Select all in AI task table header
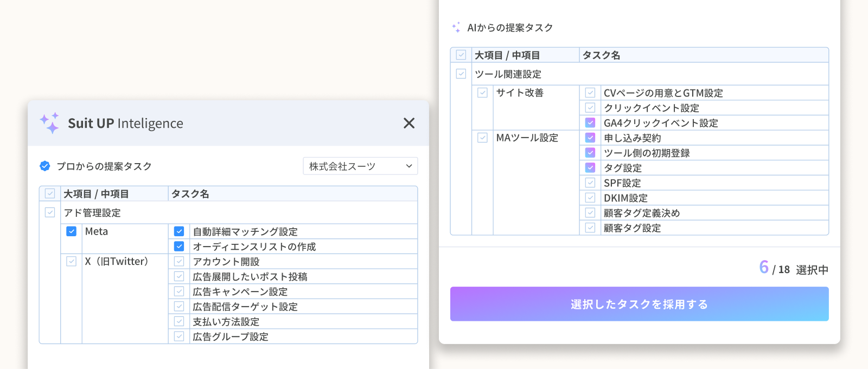The height and width of the screenshot is (369, 868). (461, 55)
